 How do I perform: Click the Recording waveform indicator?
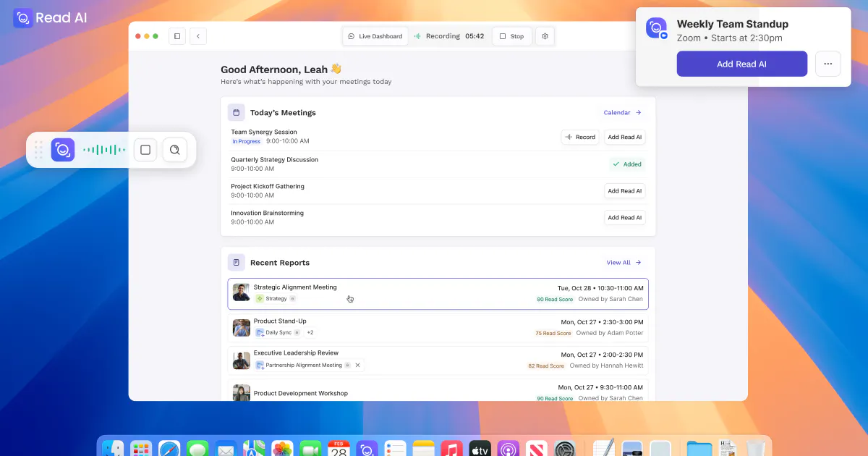coord(417,36)
